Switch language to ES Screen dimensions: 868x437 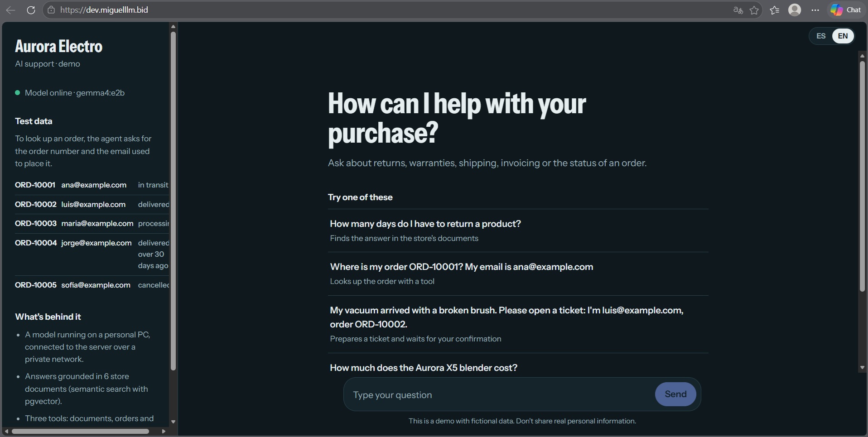tap(821, 36)
